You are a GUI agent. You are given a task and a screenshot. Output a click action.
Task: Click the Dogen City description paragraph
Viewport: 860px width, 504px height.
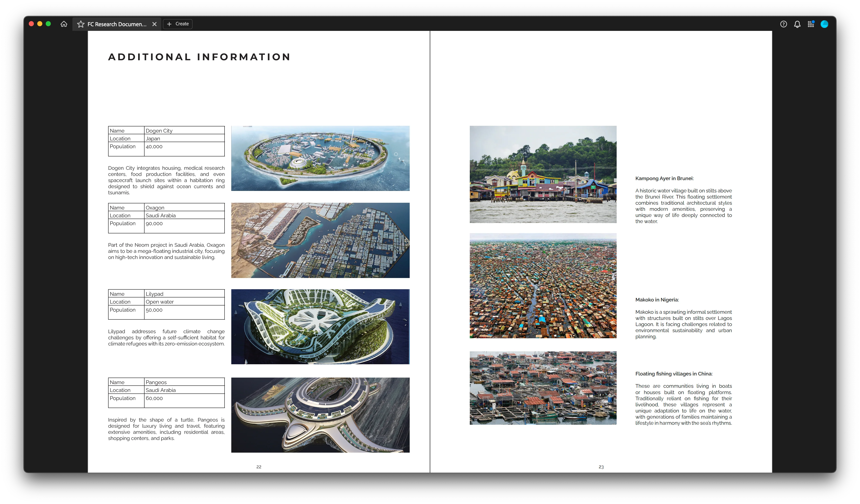(x=166, y=180)
